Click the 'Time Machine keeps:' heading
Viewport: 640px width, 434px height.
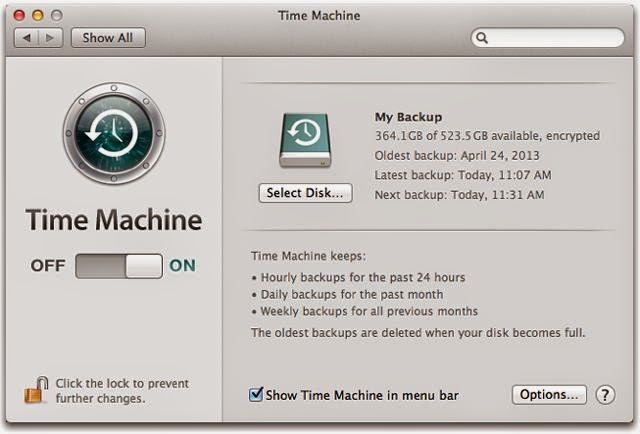click(x=309, y=256)
